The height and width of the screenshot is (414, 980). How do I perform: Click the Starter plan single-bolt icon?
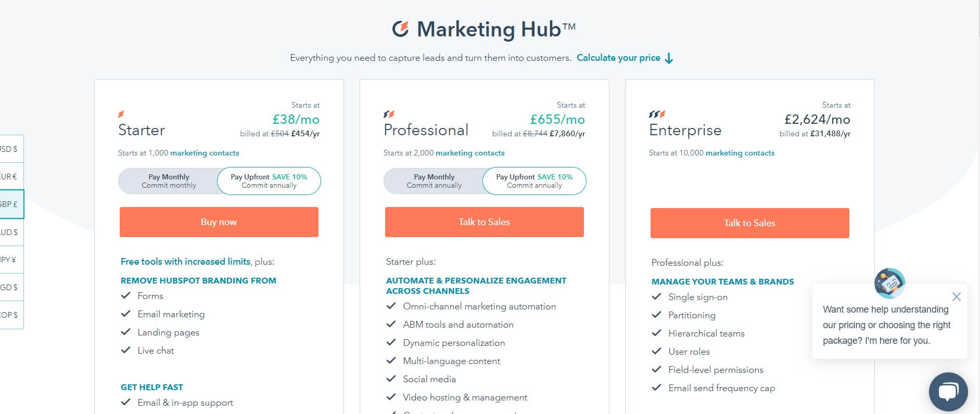pos(121,114)
